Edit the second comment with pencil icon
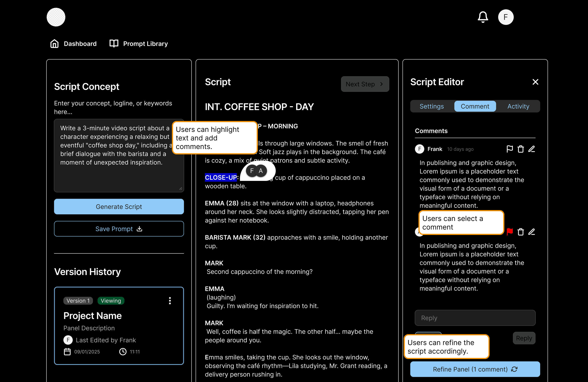The image size is (588, 382). [x=532, y=232]
